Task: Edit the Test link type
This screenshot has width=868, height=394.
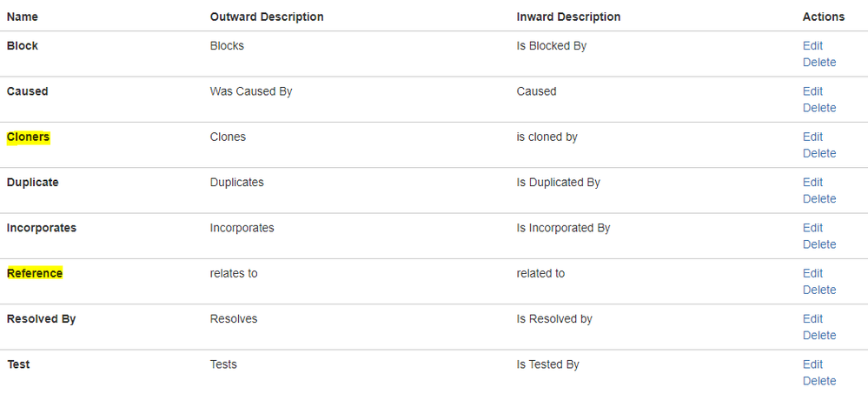Action: coord(812,364)
